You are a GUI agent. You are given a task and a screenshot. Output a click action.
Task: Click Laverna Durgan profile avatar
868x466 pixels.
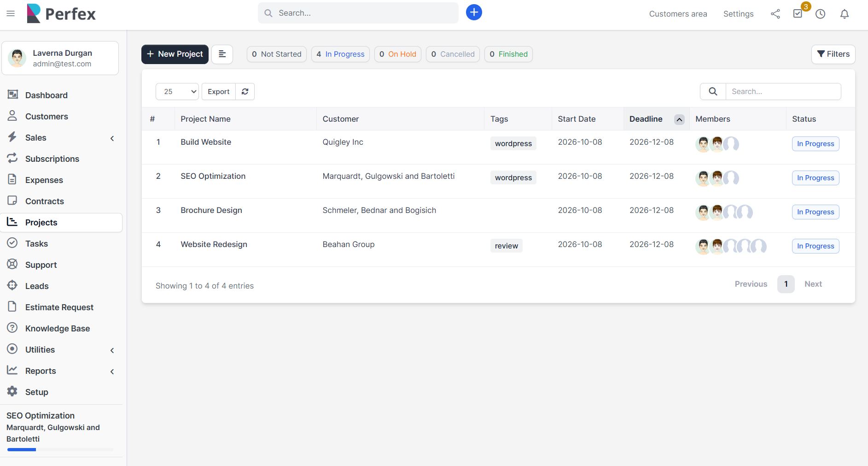point(17,58)
